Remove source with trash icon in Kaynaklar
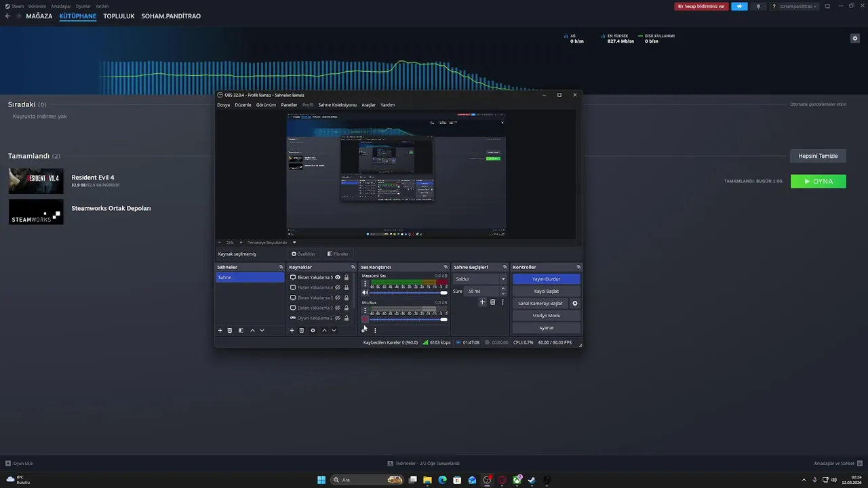Viewport: 868px width, 488px height. (x=302, y=330)
